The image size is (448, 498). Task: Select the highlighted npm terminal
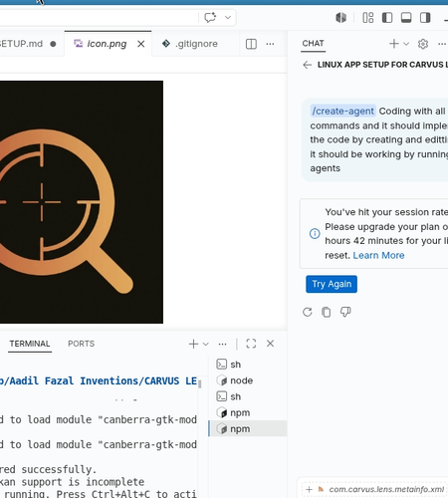click(248, 428)
